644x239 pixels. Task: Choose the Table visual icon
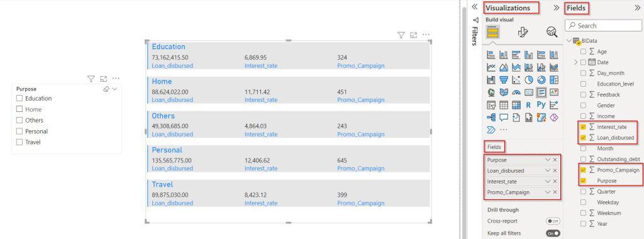(504, 105)
